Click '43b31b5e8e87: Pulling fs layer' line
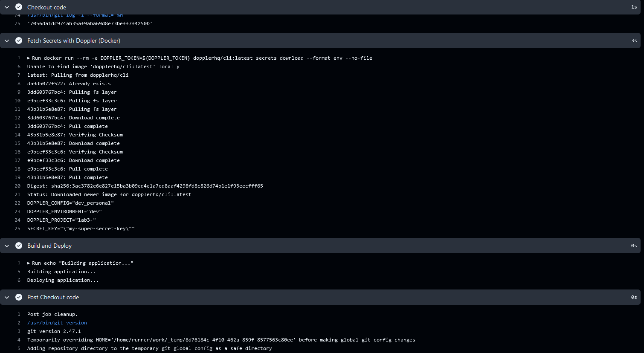The width and height of the screenshot is (644, 353). (72, 109)
